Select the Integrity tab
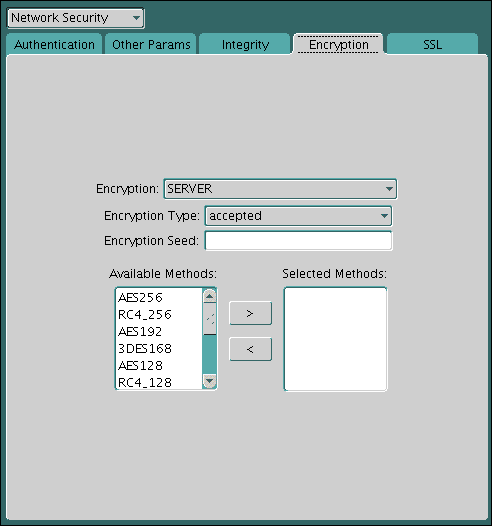The image size is (492, 526). [245, 45]
